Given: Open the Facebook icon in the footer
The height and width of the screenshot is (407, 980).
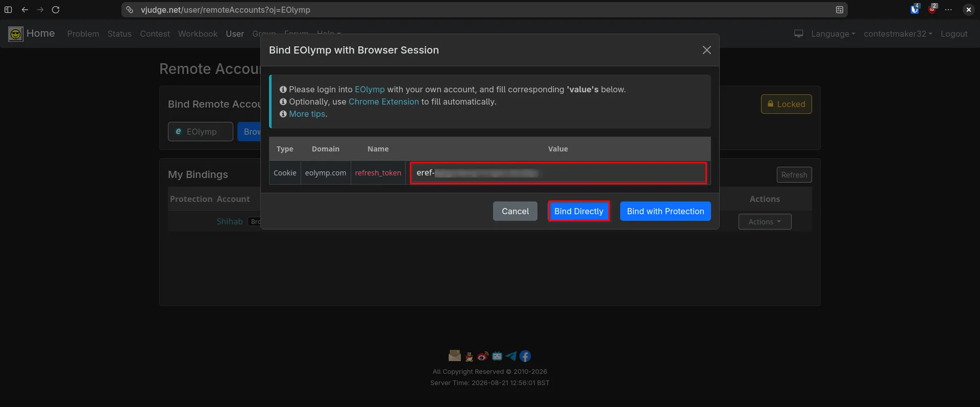Looking at the screenshot, I should [x=525, y=356].
